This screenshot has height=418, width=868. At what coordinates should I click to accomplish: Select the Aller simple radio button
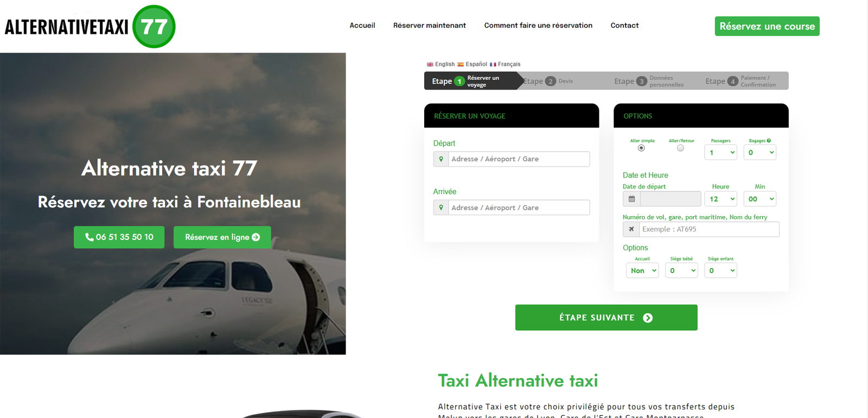[x=641, y=148]
